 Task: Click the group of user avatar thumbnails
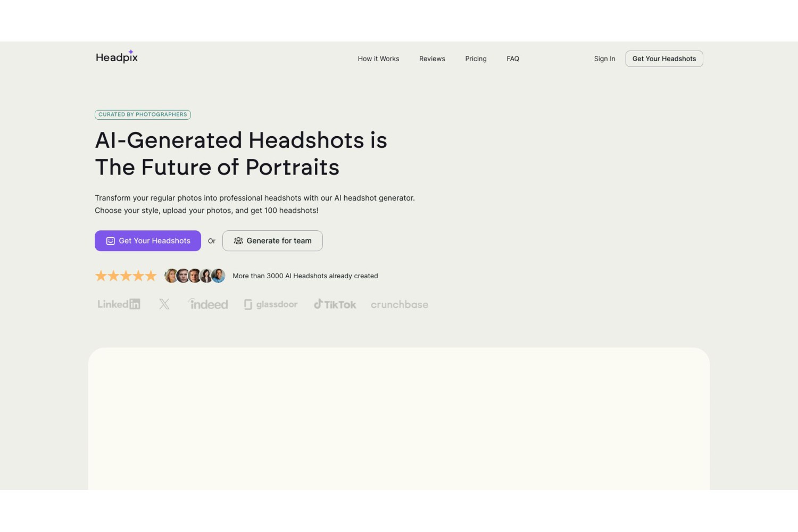point(195,276)
